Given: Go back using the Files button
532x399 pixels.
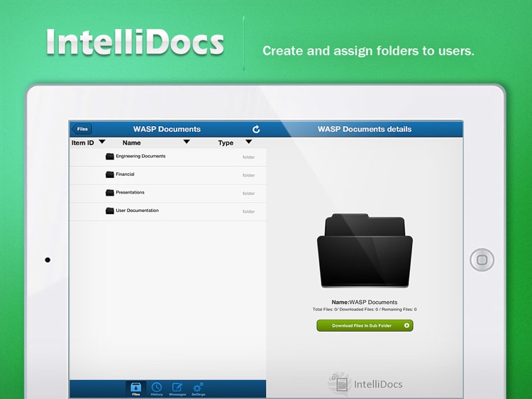Looking at the screenshot, I should coord(82,129).
